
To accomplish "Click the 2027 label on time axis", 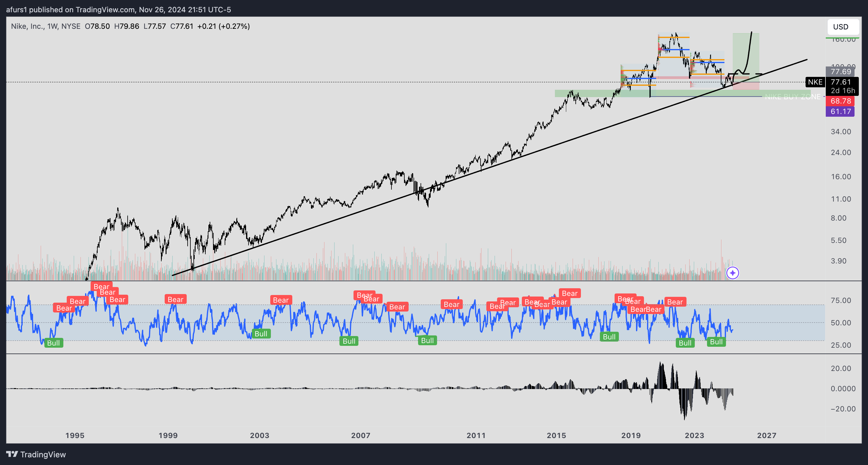I will (767, 435).
